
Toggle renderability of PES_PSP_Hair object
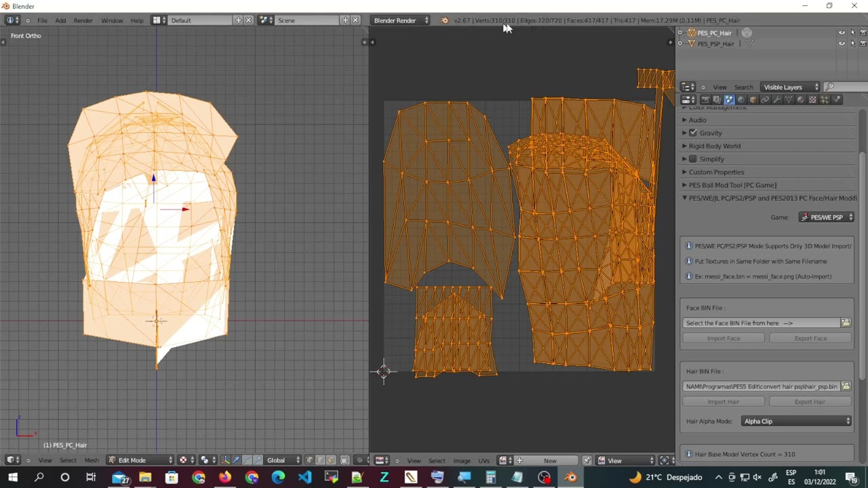click(863, 43)
